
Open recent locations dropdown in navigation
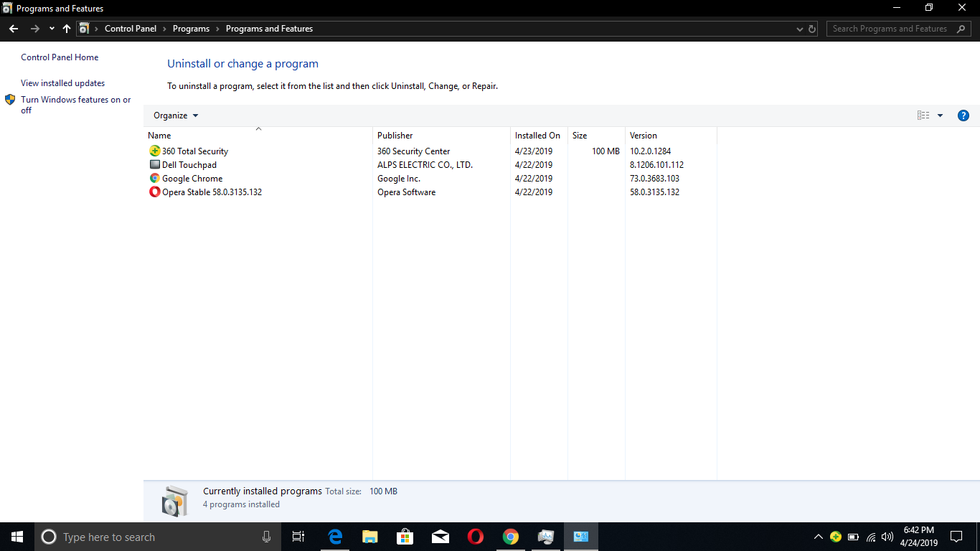coord(52,29)
